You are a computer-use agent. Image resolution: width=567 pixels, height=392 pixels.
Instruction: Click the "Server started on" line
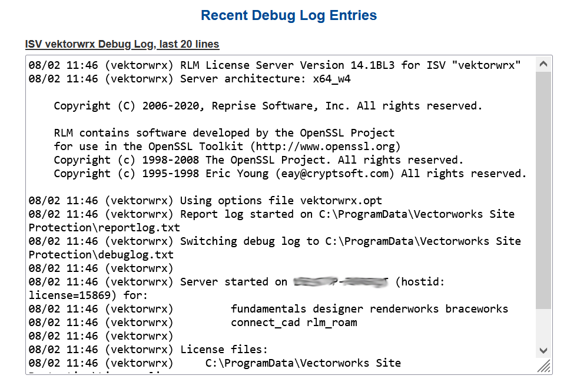[237, 282]
